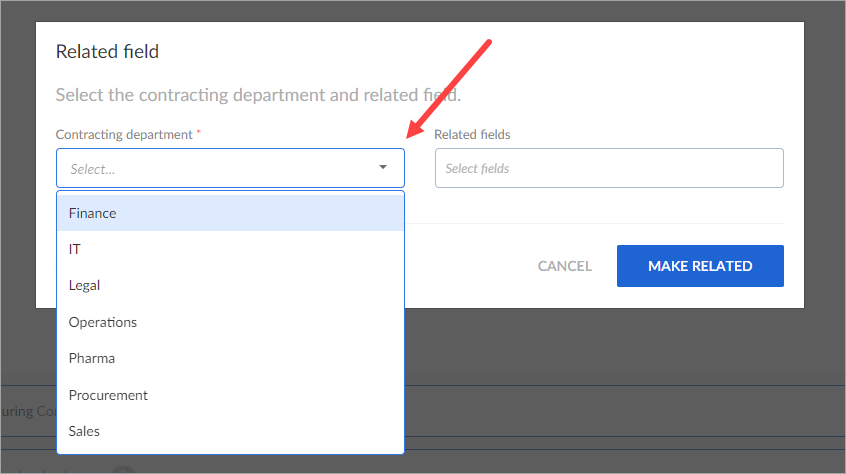Pick the Sales department option

click(x=230, y=431)
